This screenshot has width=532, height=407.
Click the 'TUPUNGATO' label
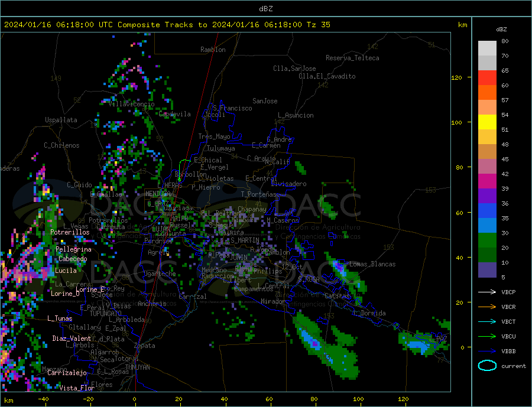pyautogui.click(x=106, y=314)
